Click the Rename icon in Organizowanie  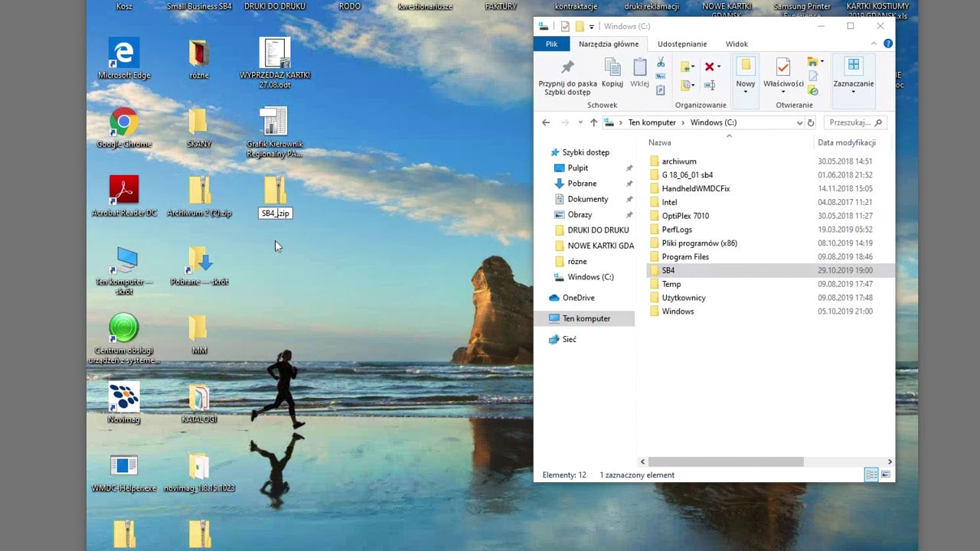(x=710, y=86)
